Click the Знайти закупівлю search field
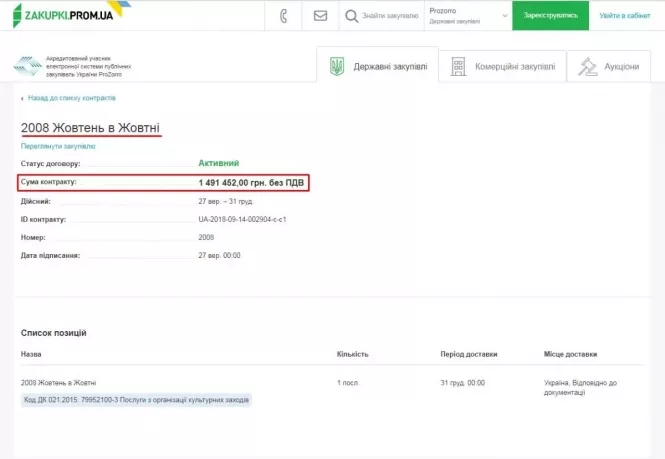 390,16
